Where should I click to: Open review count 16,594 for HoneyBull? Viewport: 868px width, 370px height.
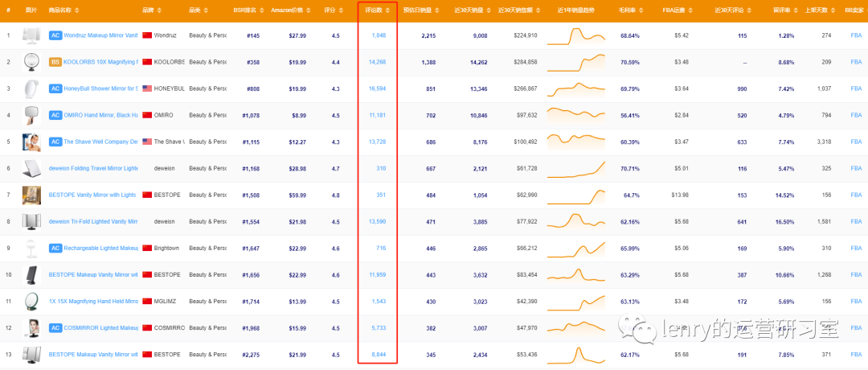378,88
